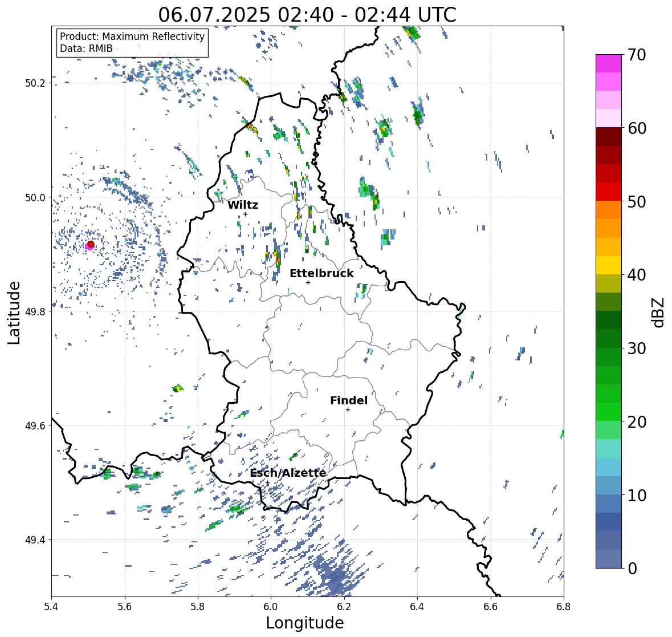The image size is (672, 637).
Task: Click the cross marker under Ettelbruck
Action: [x=308, y=282]
